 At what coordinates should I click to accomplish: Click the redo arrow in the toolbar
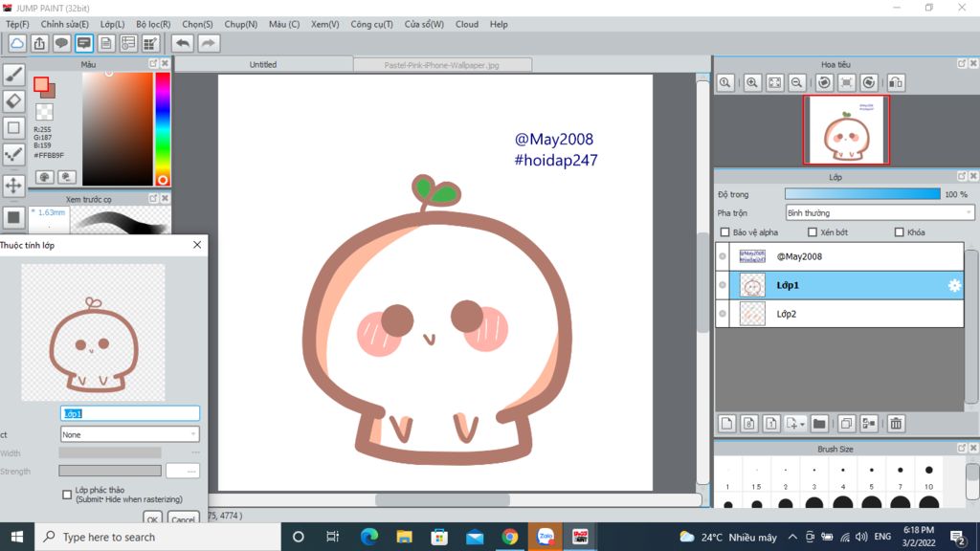(209, 43)
